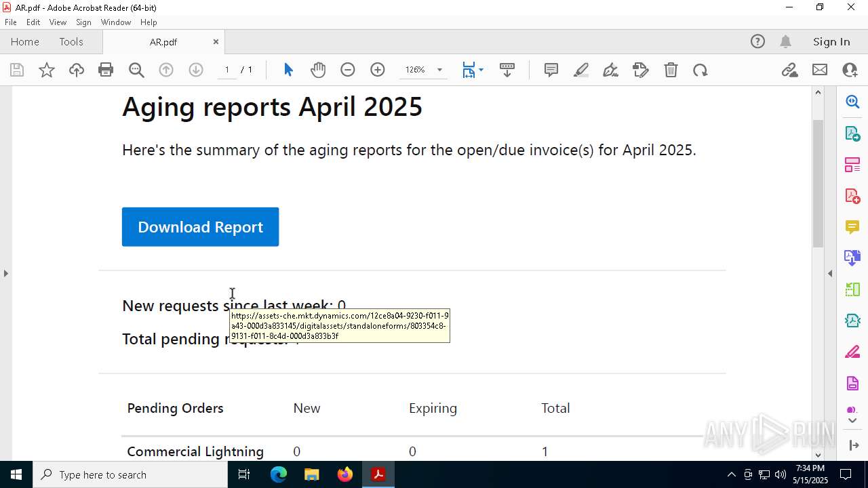Click the Save file icon
The height and width of the screenshot is (488, 868).
[x=17, y=70]
